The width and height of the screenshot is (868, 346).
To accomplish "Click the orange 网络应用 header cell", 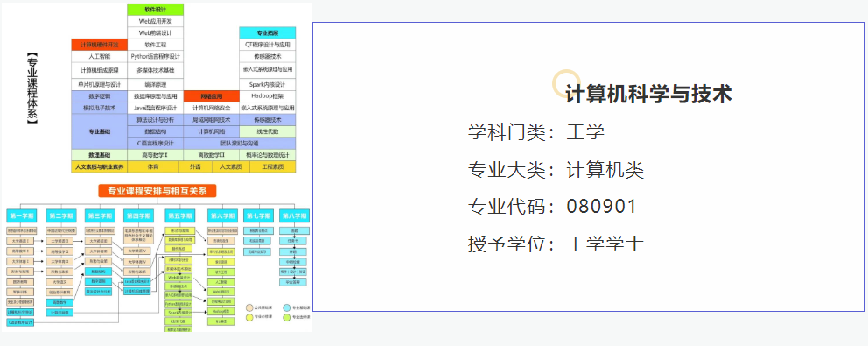I will point(211,96).
